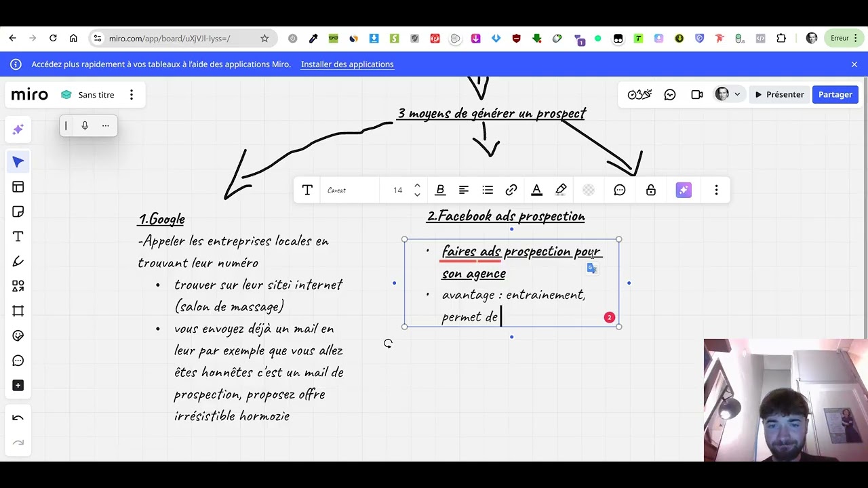Image resolution: width=868 pixels, height=488 pixels.
Task: Open the comments chat icon in top bar
Action: (x=670, y=95)
